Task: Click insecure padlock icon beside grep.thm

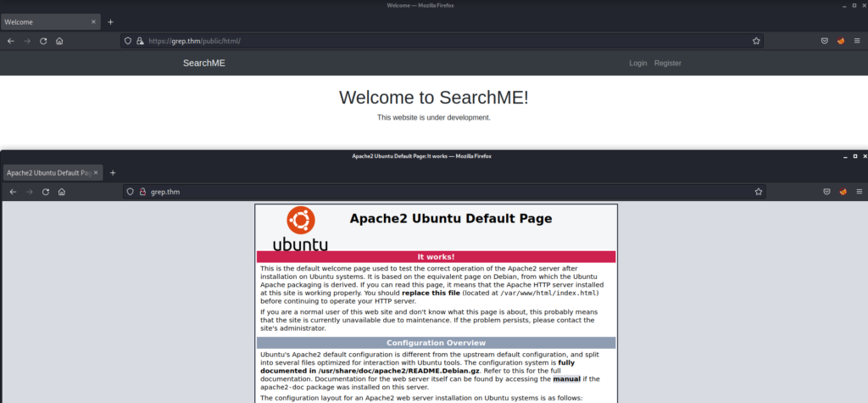Action: tap(142, 192)
